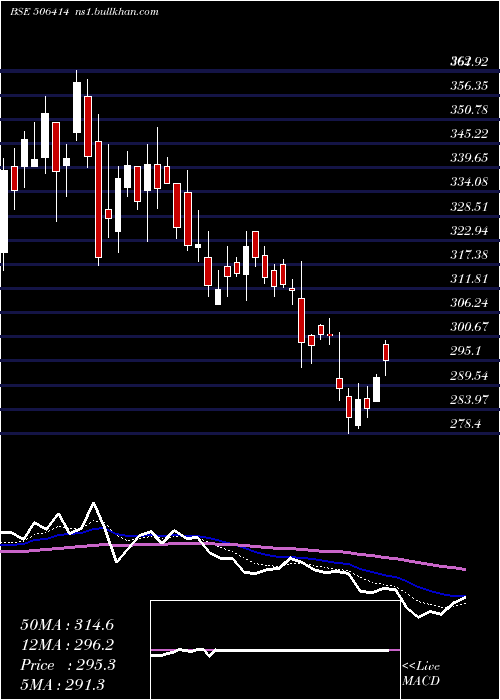Image resolution: width=500 pixels, height=700 pixels.
Task: Click the '50MA : 314.6' reading
Action: [x=67, y=625]
